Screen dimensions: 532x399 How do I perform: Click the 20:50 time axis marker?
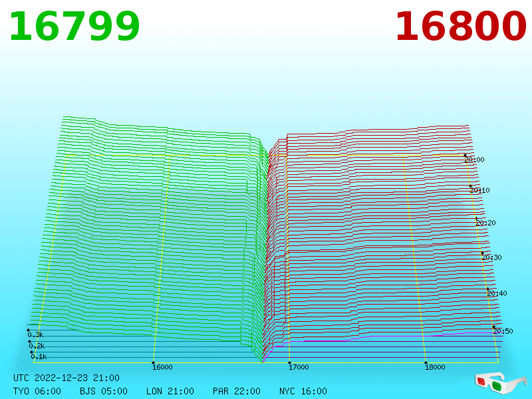tap(503, 331)
